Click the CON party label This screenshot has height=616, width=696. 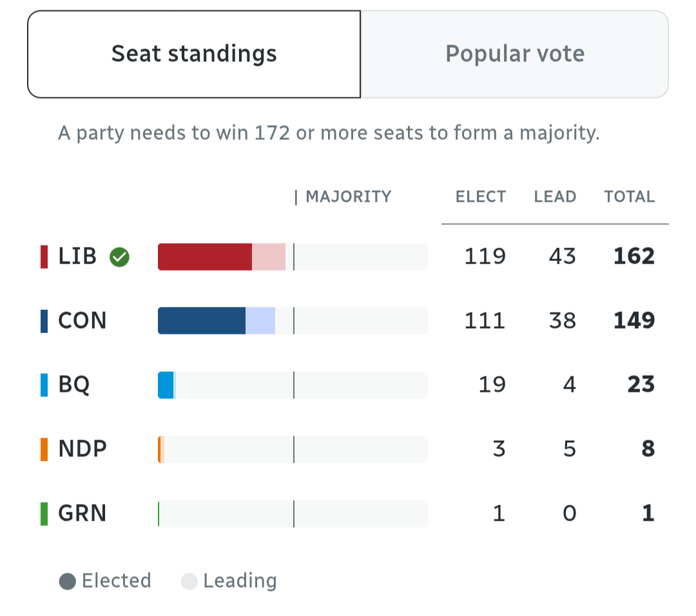(82, 321)
